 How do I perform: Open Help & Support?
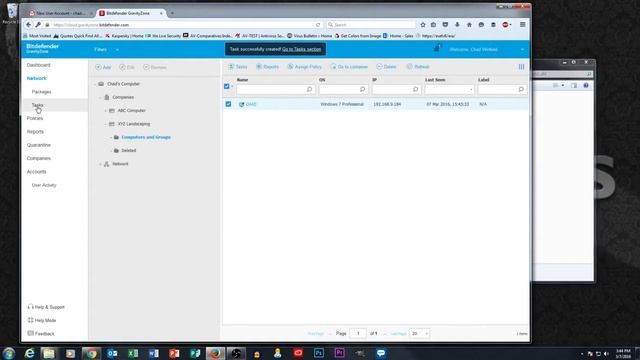46,307
